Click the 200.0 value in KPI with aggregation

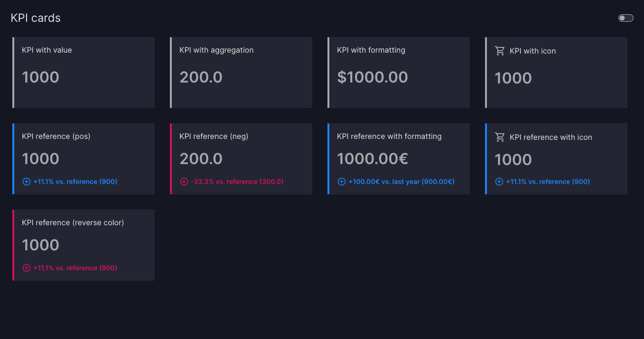(x=201, y=77)
